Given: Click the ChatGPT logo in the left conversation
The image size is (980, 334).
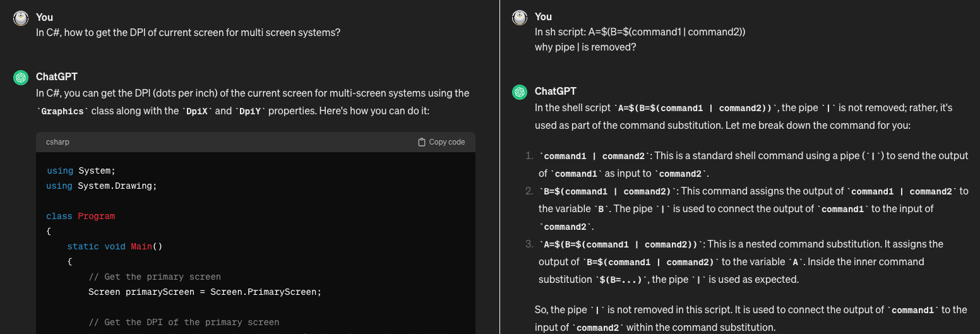Looking at the screenshot, I should click(21, 78).
